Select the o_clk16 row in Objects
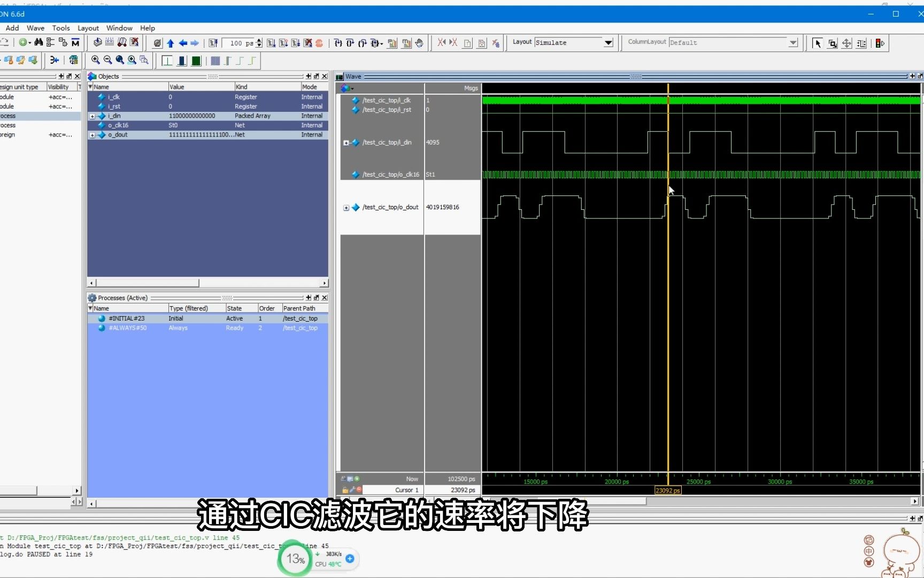Viewport: 924px width, 578px height. point(208,125)
